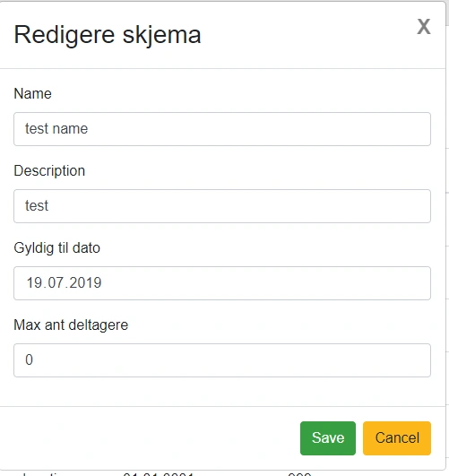Place cursor in the 19.07.2019 date value
The image size is (449, 476).
pyautogui.click(x=64, y=283)
